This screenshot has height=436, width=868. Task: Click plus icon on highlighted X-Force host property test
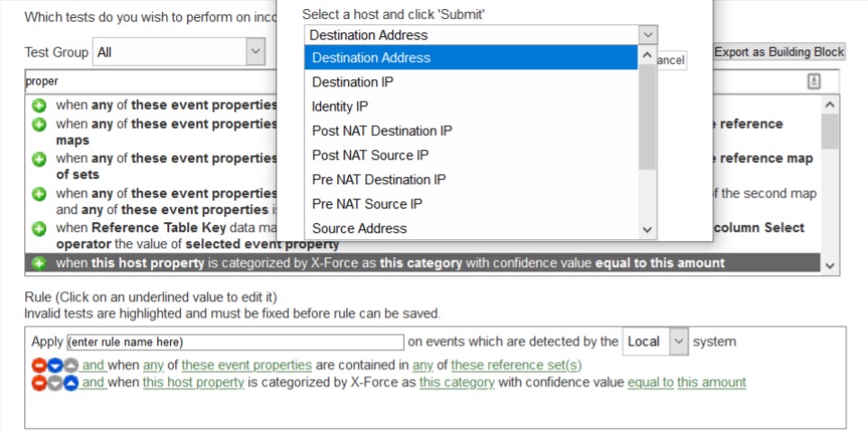[39, 263]
